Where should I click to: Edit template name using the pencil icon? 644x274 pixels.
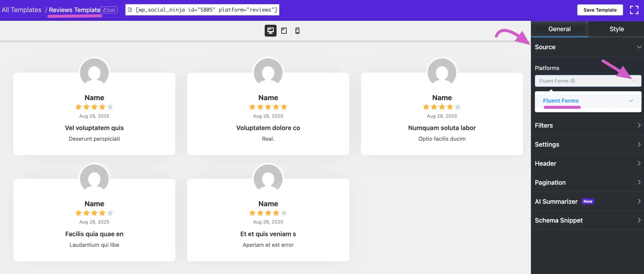[109, 10]
